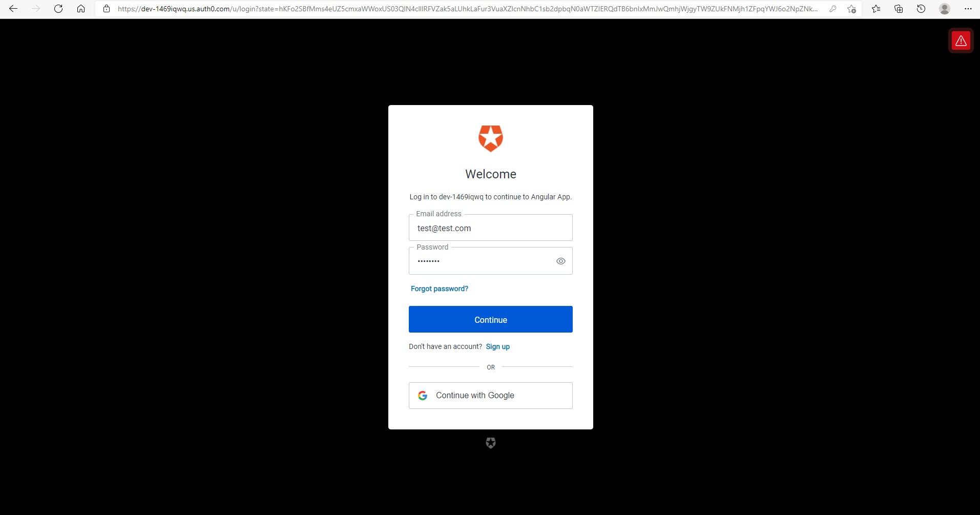Open the favorites list icon
This screenshot has width=980, height=515.
pos(876,9)
